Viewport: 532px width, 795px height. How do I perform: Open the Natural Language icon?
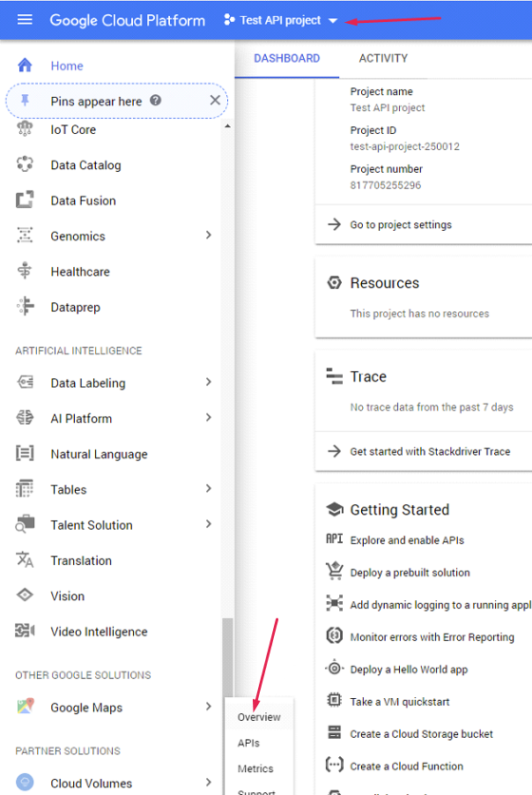[25, 454]
